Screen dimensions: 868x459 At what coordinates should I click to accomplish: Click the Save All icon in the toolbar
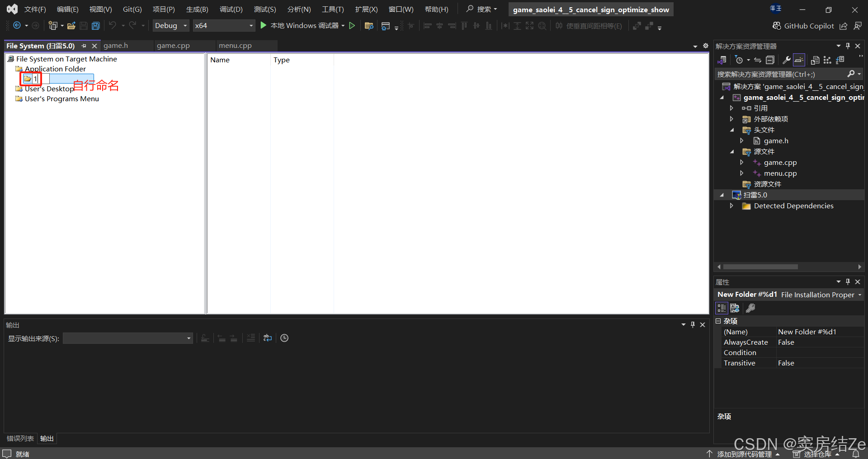point(95,25)
